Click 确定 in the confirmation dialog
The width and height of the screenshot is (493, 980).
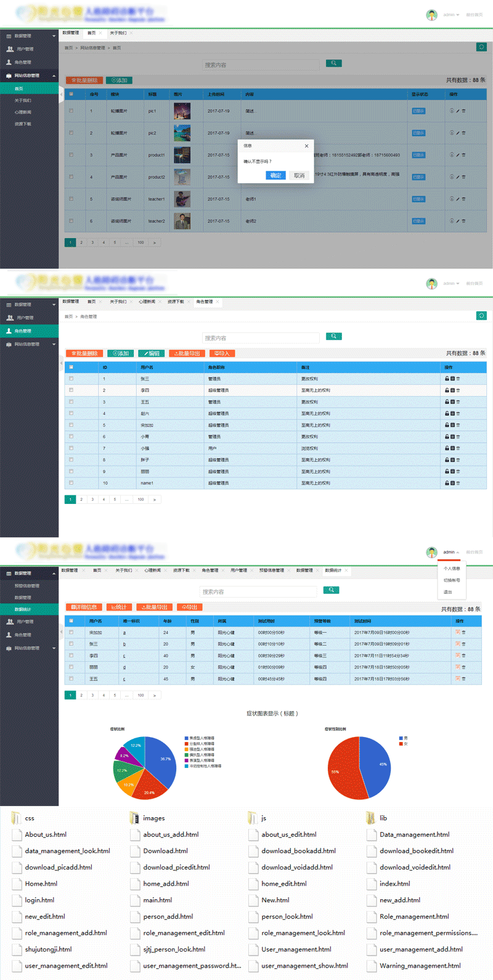tap(275, 175)
